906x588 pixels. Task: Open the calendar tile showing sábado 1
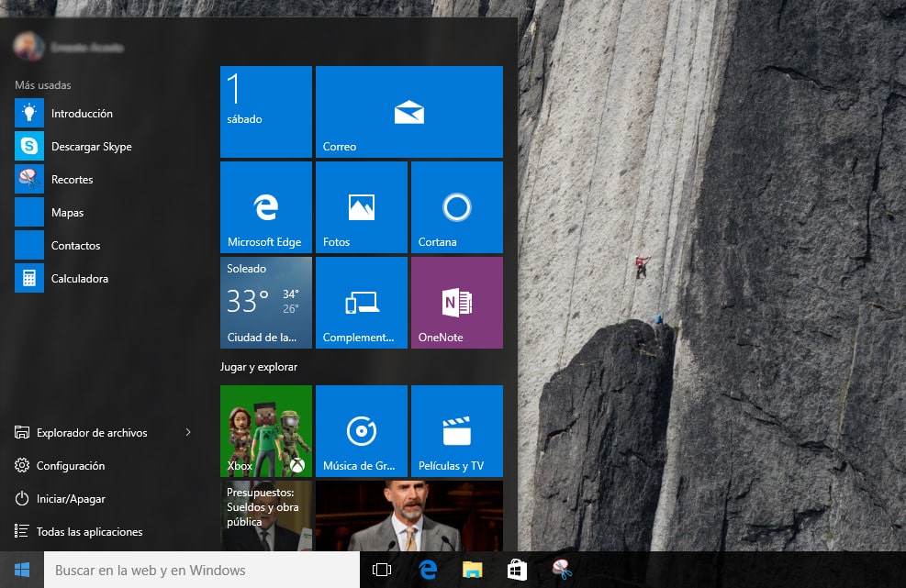point(265,110)
